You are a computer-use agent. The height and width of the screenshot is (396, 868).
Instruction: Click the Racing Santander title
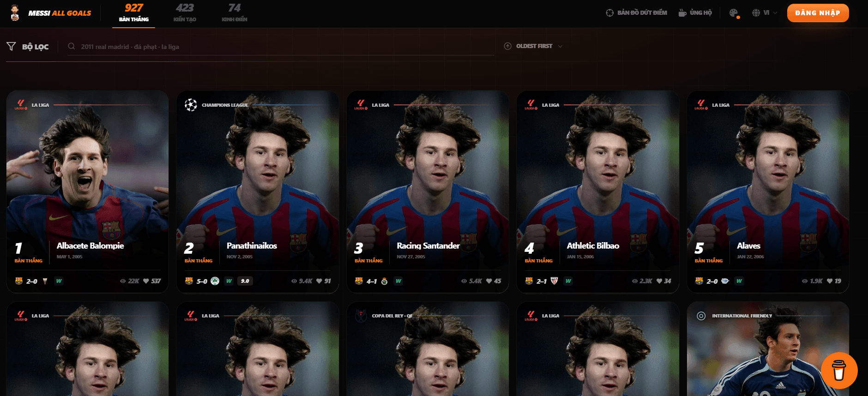tap(428, 246)
